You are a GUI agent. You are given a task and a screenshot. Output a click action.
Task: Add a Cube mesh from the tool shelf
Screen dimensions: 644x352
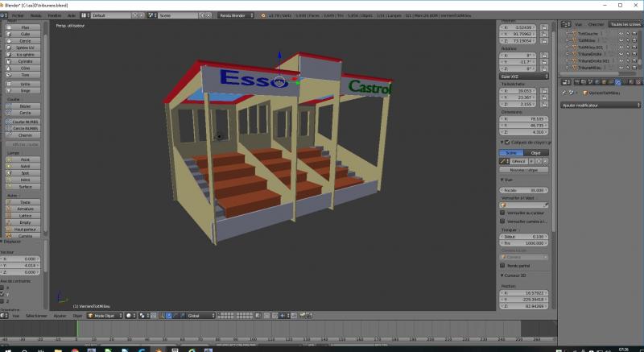tap(25, 33)
